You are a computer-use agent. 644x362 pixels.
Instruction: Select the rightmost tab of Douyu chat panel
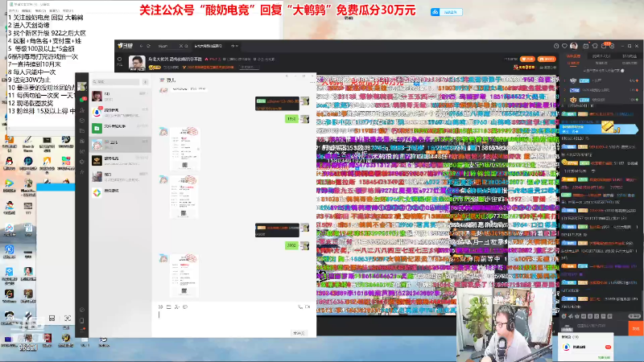tap(630, 56)
